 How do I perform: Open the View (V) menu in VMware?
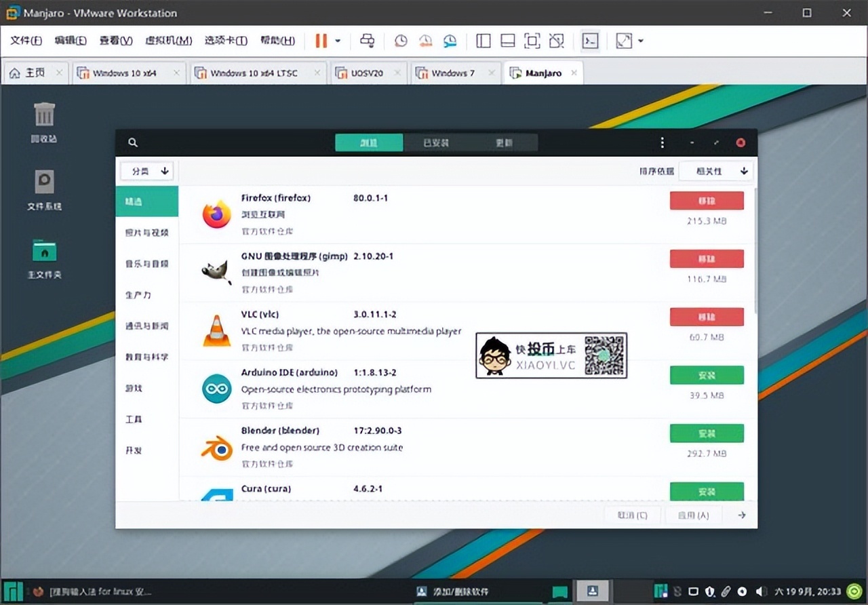click(116, 41)
